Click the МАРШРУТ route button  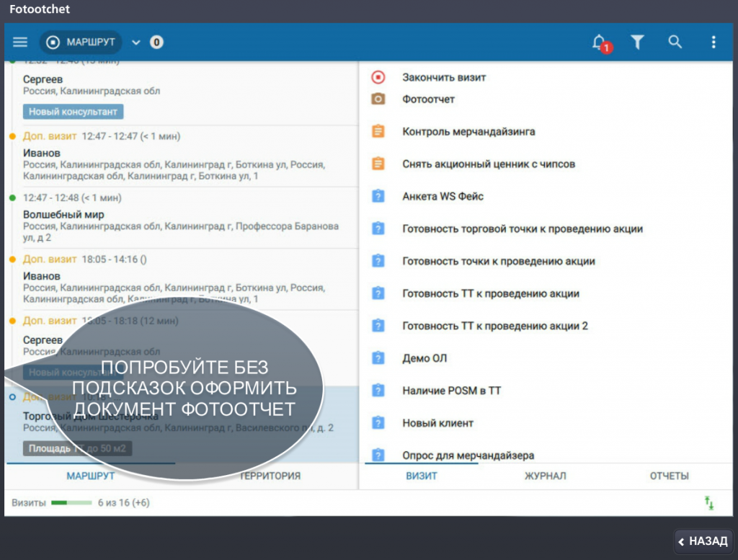click(81, 43)
